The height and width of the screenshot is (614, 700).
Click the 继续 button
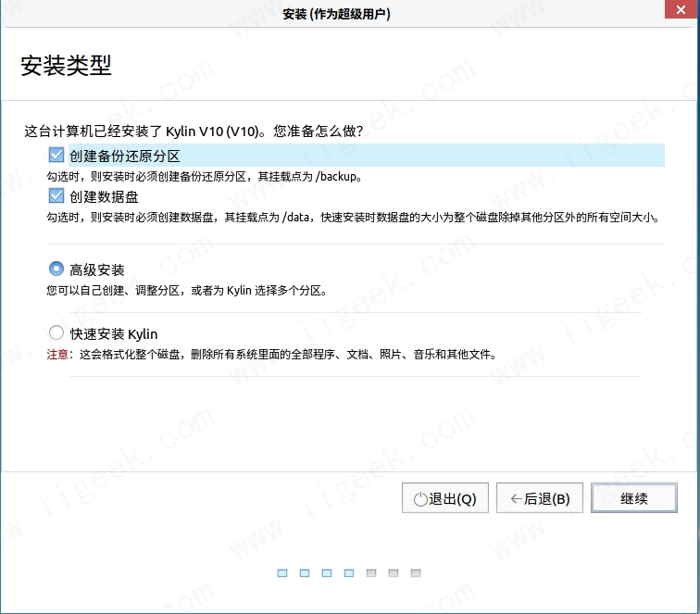click(634, 498)
